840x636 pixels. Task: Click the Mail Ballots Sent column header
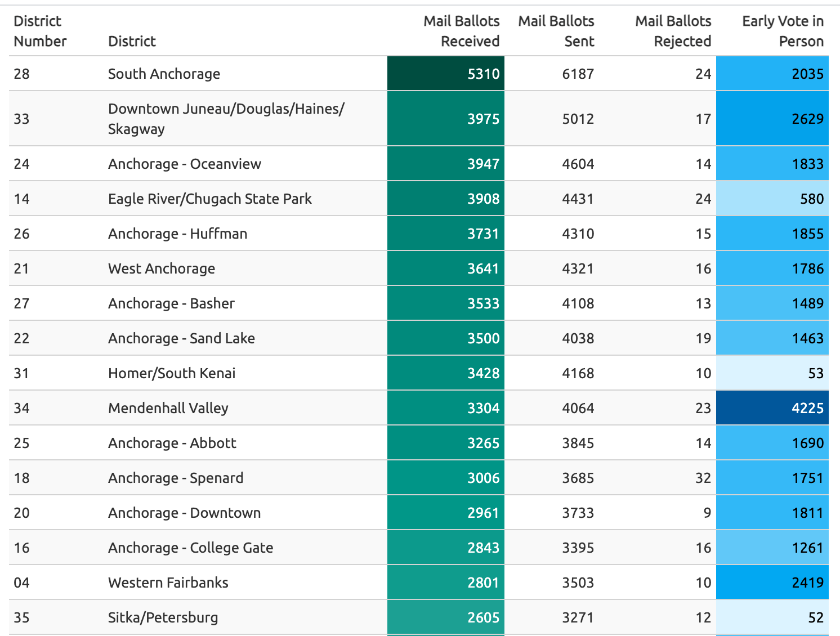tap(556, 31)
